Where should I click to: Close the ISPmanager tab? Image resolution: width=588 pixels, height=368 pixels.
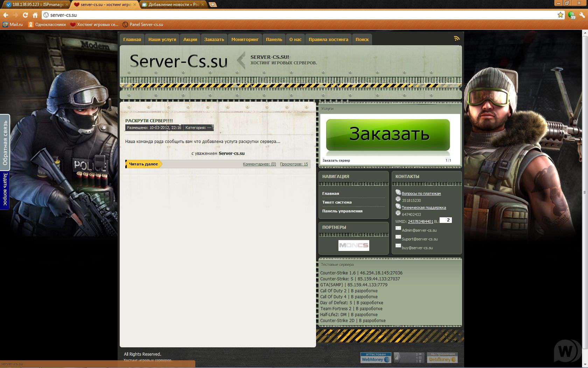click(x=67, y=5)
